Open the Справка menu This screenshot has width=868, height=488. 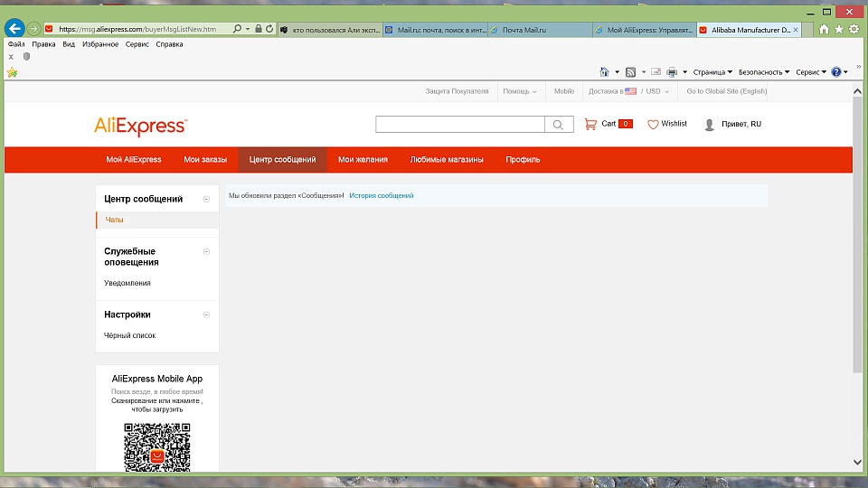point(169,44)
